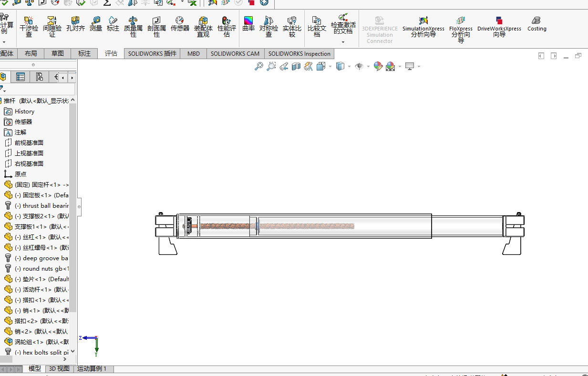Click the Zoom to Area view icon
The width and height of the screenshot is (588, 376).
tap(271, 66)
